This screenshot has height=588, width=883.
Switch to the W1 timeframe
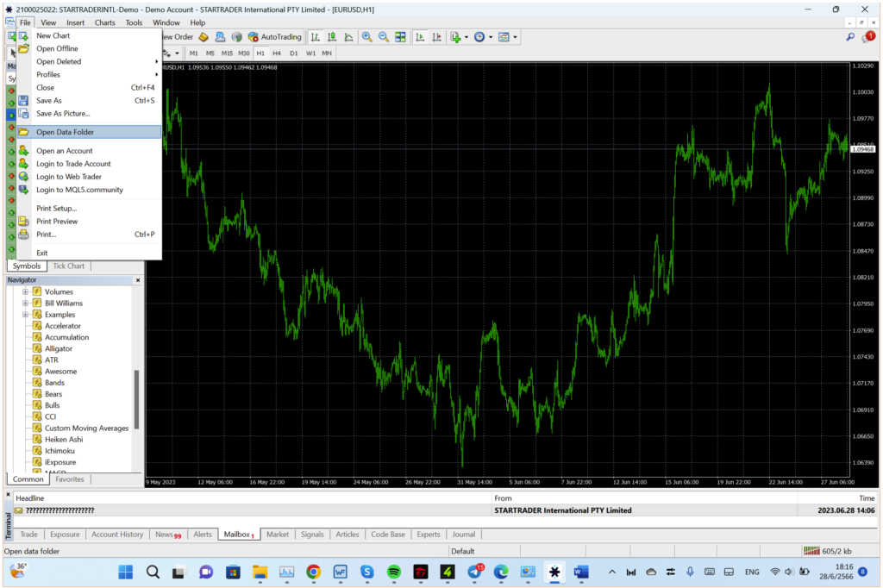[x=310, y=53]
